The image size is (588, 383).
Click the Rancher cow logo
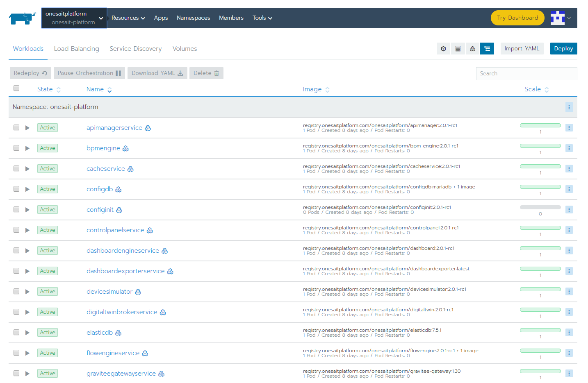(22, 18)
